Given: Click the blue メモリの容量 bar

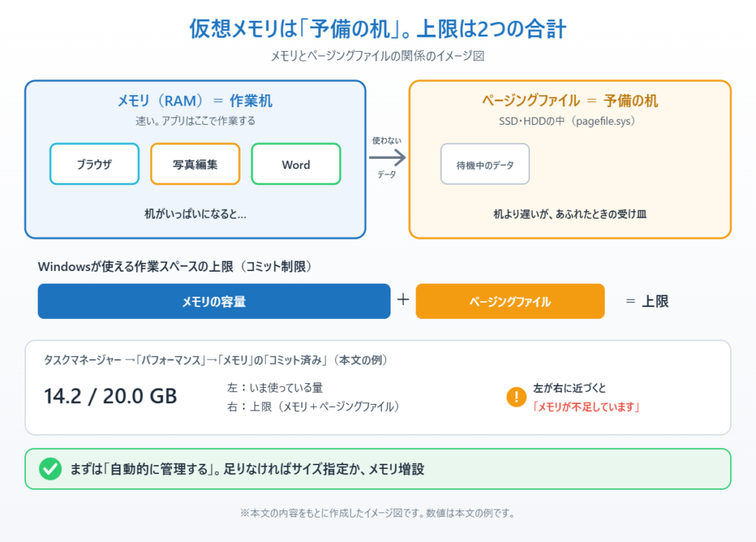Looking at the screenshot, I should (x=214, y=301).
